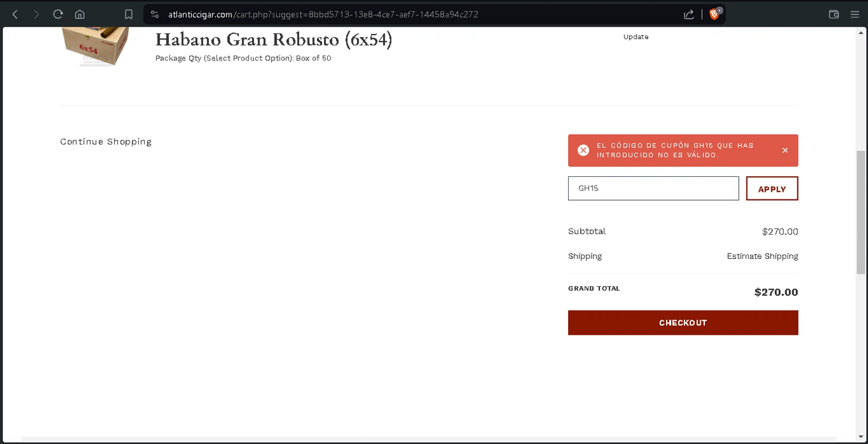Focus the coupon code field containing GH15

653,188
